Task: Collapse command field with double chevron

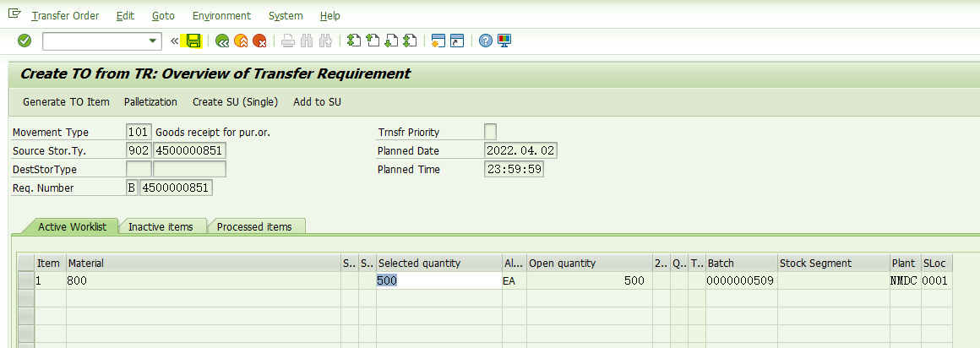Action: (x=175, y=41)
